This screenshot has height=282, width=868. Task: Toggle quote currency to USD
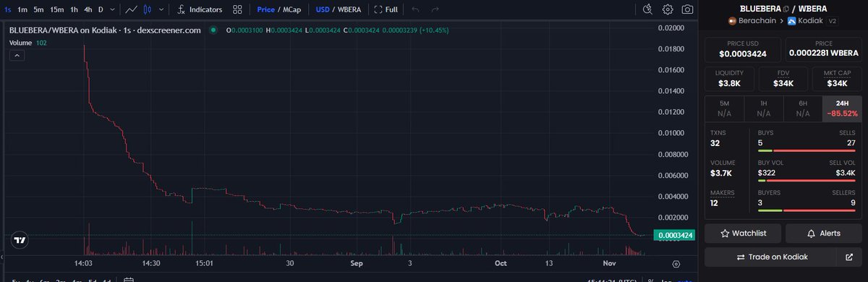pos(323,9)
